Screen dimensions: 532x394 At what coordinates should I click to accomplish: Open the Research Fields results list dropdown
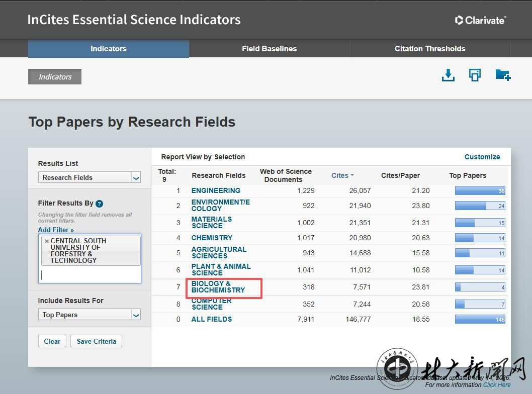90,178
